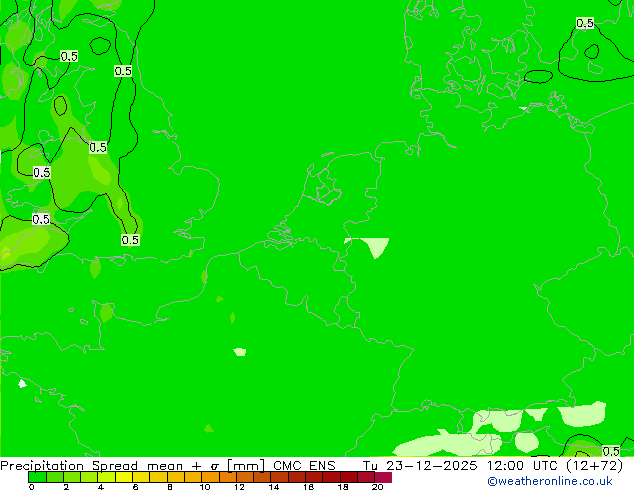The image size is (634, 490).
Task: Choose the crimson legend swatch beyond 20
Action: (x=383, y=477)
